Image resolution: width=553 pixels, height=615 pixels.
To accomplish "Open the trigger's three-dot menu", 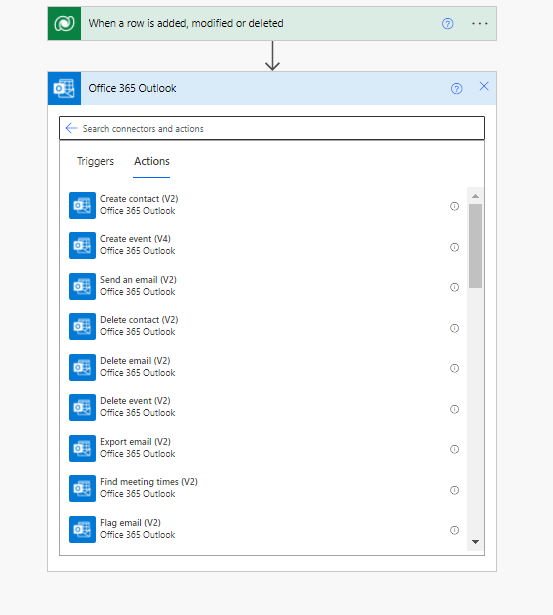I will [479, 24].
